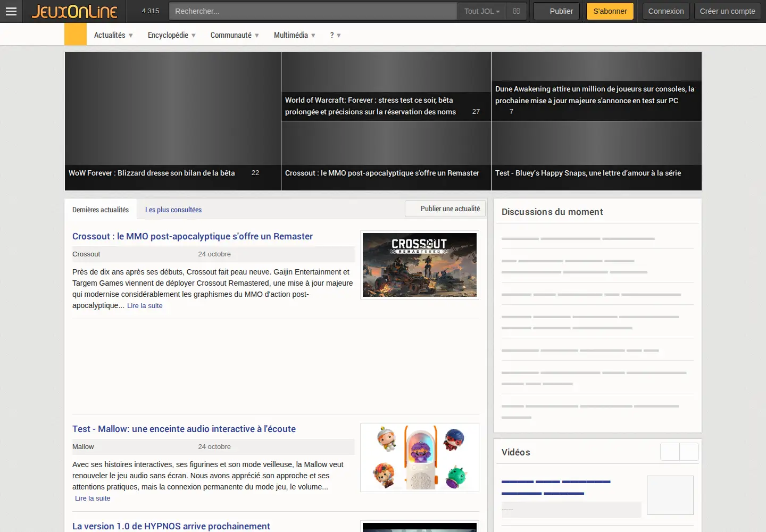Viewport: 766px width, 532px height.
Task: Click Créer un compte
Action: [x=728, y=11]
